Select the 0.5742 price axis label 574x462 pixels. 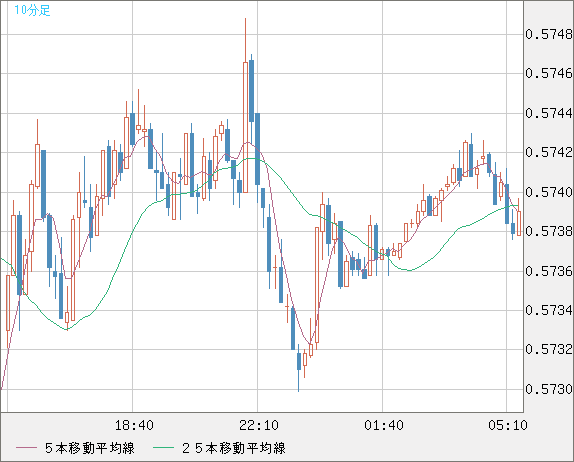coord(549,152)
